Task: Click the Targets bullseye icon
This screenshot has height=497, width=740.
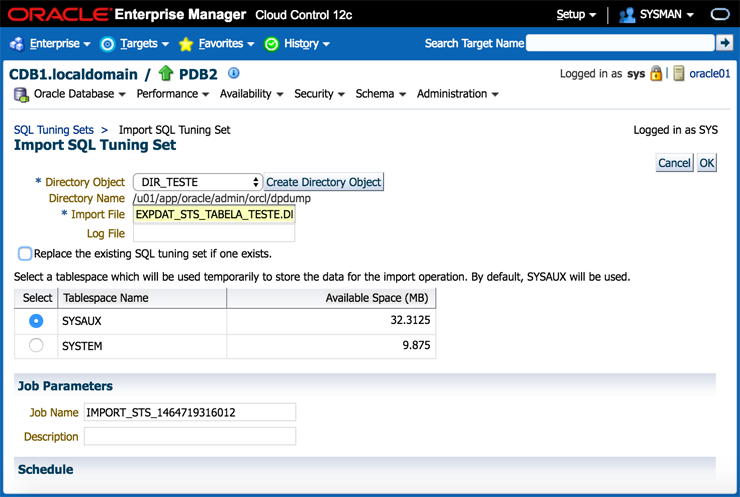Action: [108, 44]
